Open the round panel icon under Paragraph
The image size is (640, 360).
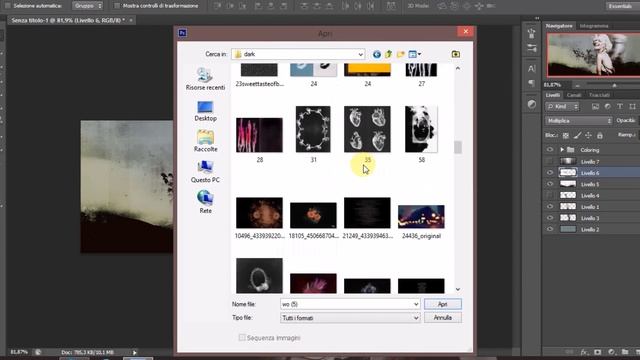pos(531,104)
